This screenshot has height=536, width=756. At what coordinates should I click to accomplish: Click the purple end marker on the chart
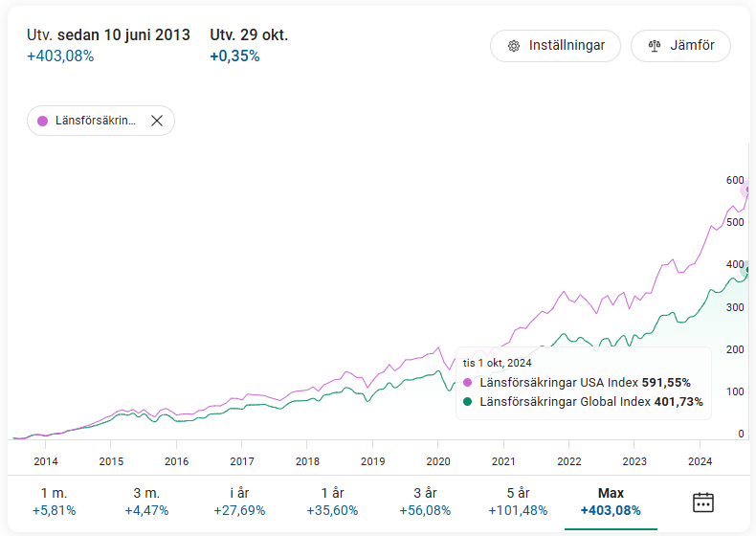click(749, 190)
